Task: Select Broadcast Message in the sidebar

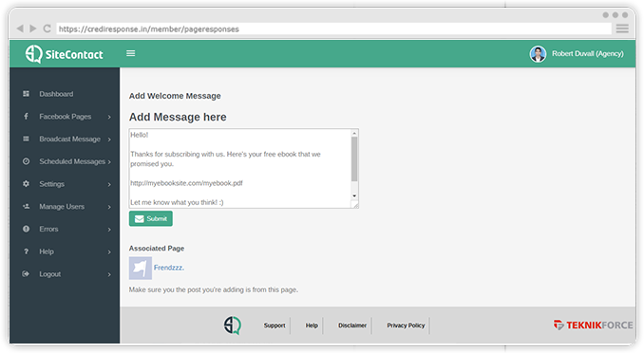Action: [x=70, y=139]
